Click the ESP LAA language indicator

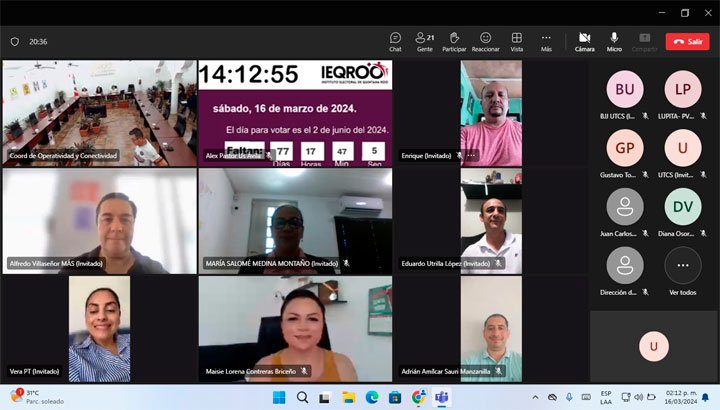(606, 398)
